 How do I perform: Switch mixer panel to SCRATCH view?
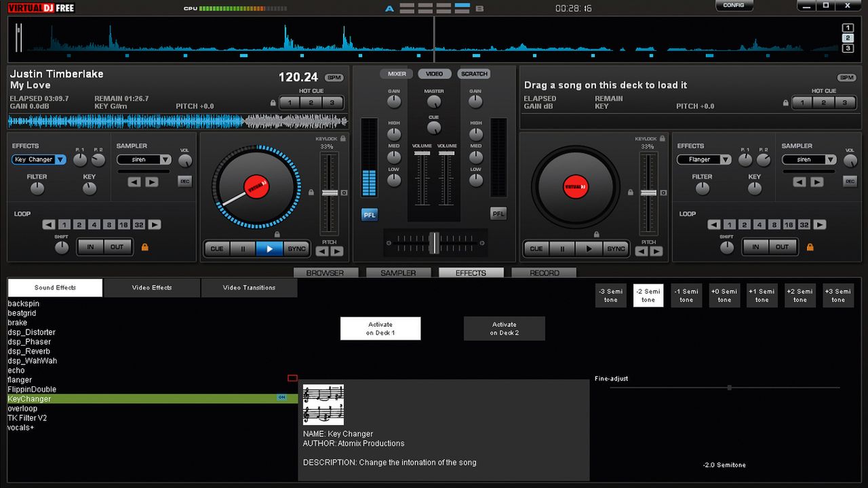474,74
